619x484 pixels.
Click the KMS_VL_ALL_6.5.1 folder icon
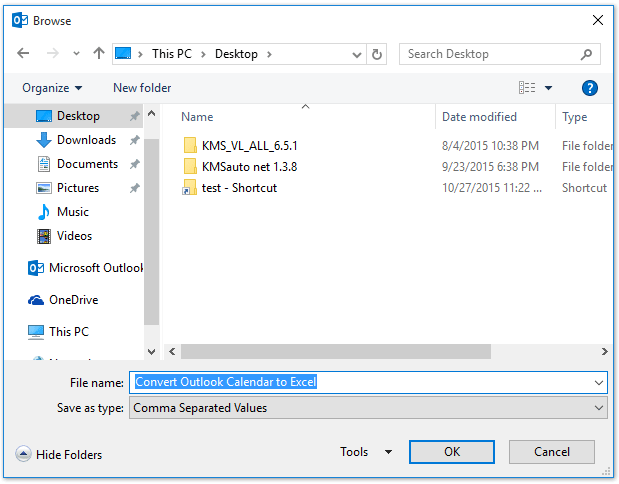(190, 145)
